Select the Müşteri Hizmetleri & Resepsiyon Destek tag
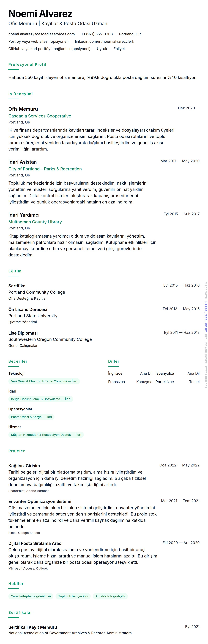 [46, 435]
